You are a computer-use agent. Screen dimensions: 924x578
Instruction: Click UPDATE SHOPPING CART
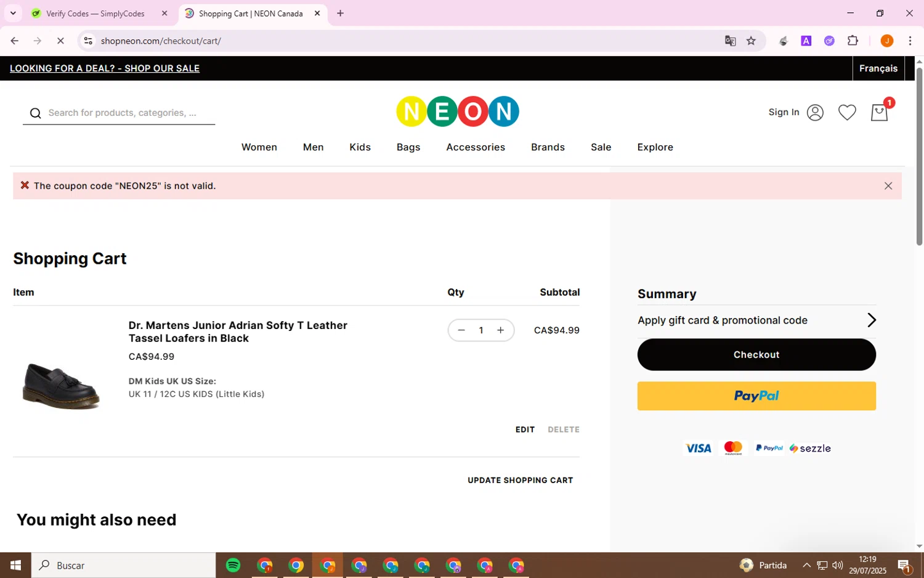pos(520,480)
